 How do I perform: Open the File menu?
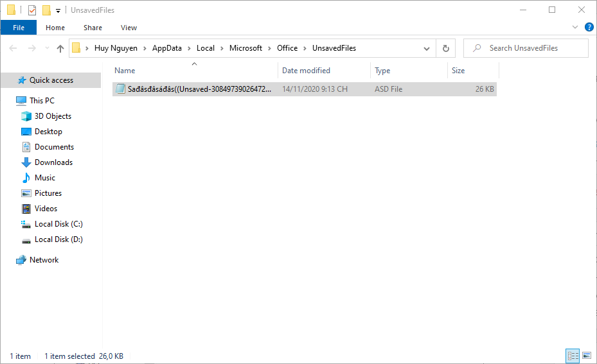pyautogui.click(x=19, y=28)
